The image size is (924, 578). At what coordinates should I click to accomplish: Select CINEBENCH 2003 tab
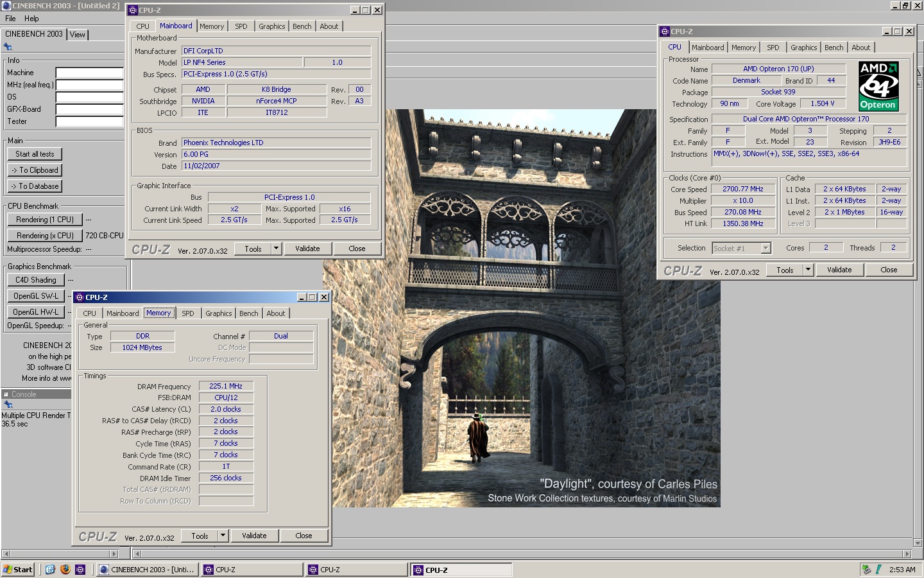coord(34,34)
